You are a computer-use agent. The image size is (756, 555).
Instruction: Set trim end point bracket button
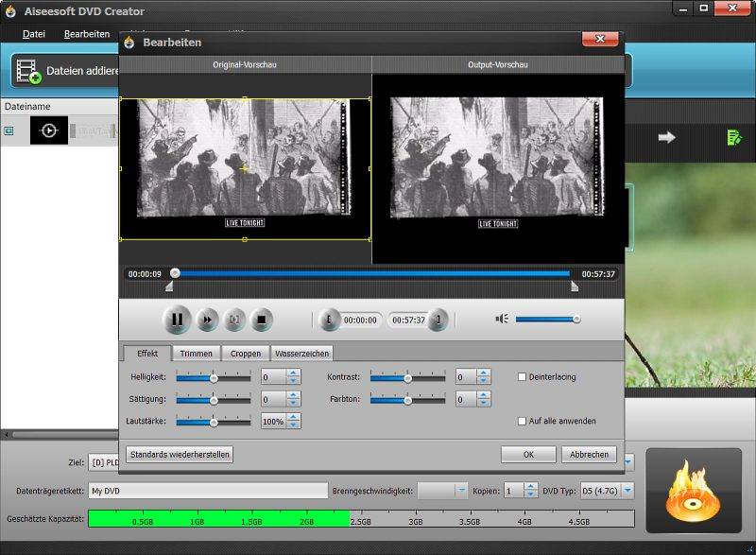click(x=438, y=320)
